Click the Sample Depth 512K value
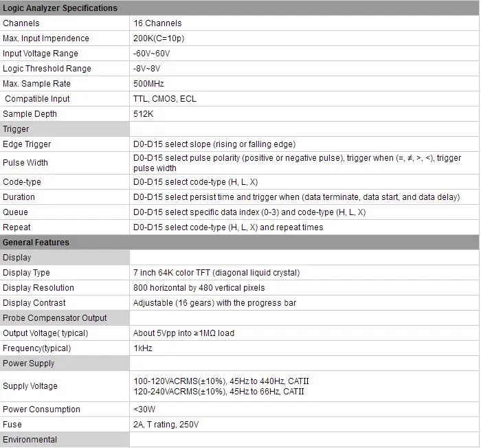This screenshot has width=481, height=448. pyautogui.click(x=143, y=114)
